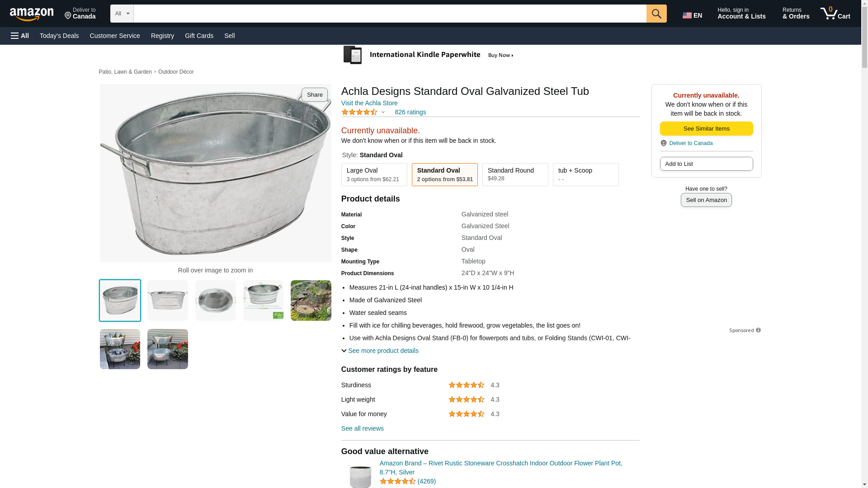Open the All hamburger menu
The height and width of the screenshot is (488, 868).
pyautogui.click(x=20, y=36)
